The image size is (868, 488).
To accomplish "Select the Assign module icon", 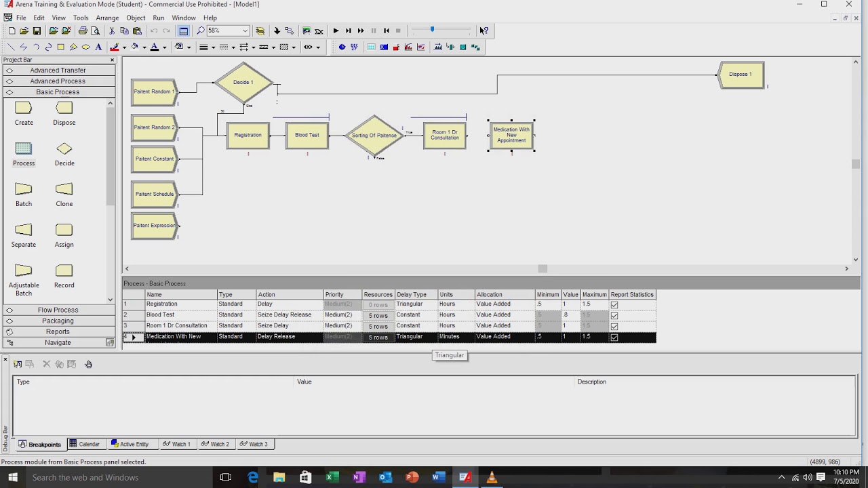I will click(64, 230).
